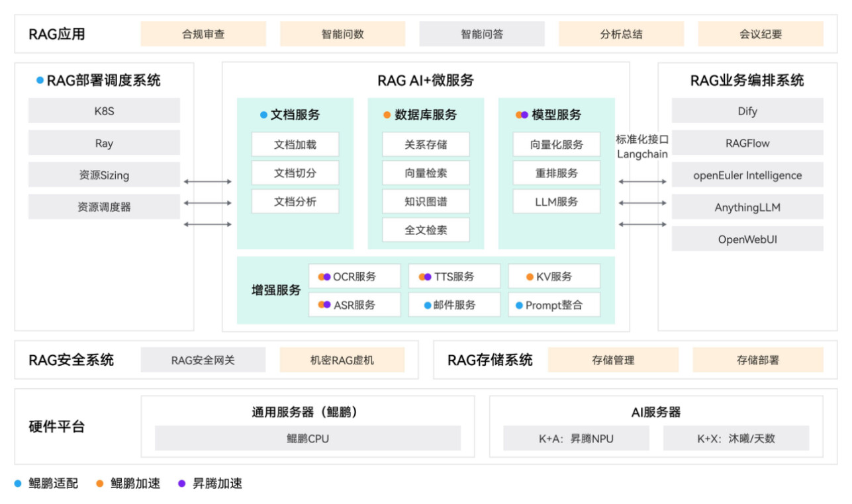Click the RAG存储系统 label
The width and height of the screenshot is (852, 504).
pos(490,360)
